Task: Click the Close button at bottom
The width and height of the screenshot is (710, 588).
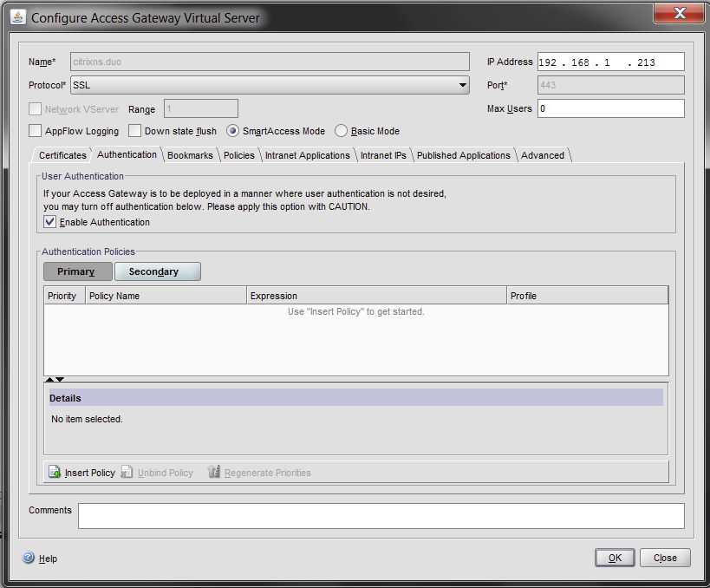Action: pos(665,558)
